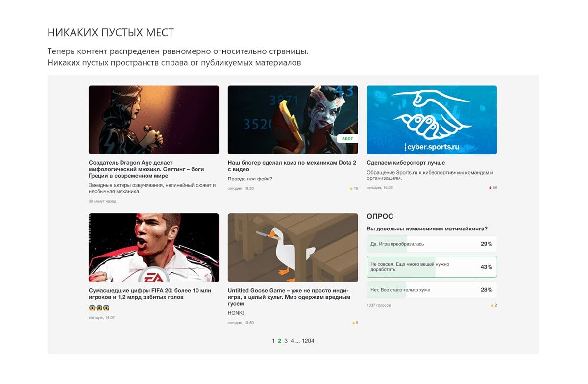Viewport: 588px width, 384px height.
Task: Open the Dota 2 quiz article thumbnail
Action: coord(293,120)
